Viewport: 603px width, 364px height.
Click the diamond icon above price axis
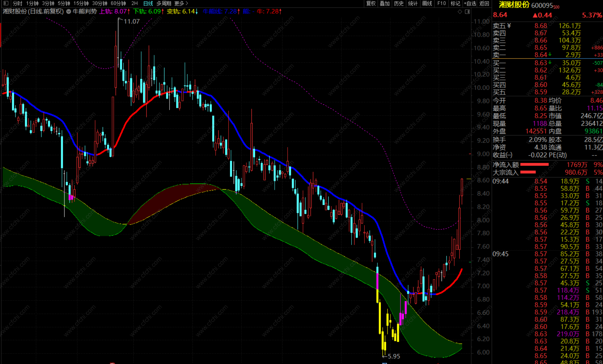click(x=460, y=12)
